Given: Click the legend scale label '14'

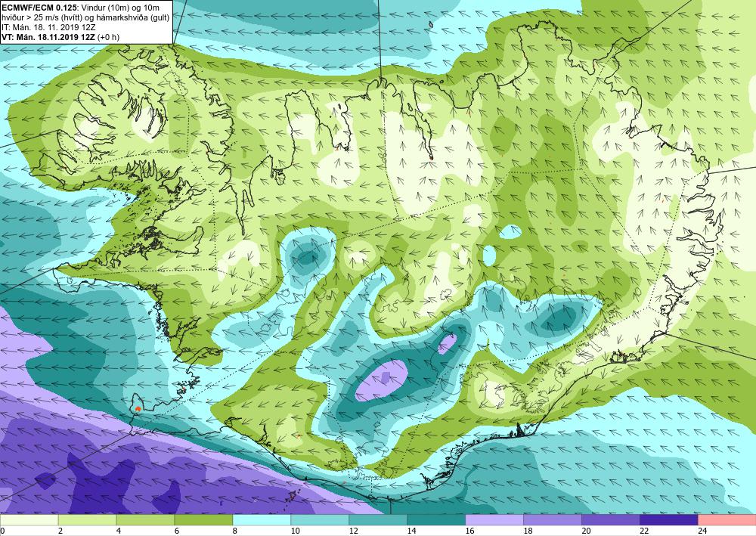Looking at the screenshot, I should [411, 531].
